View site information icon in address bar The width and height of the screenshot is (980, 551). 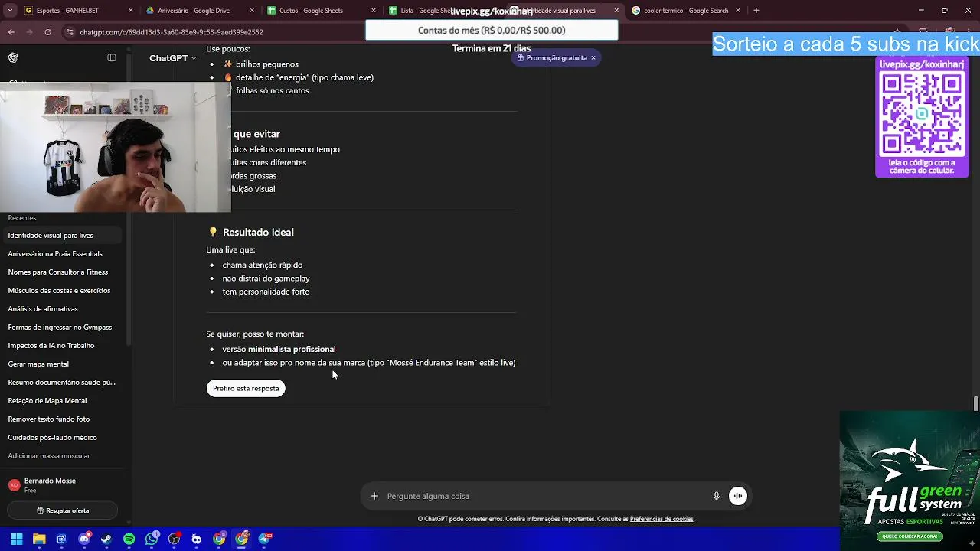[x=70, y=32]
